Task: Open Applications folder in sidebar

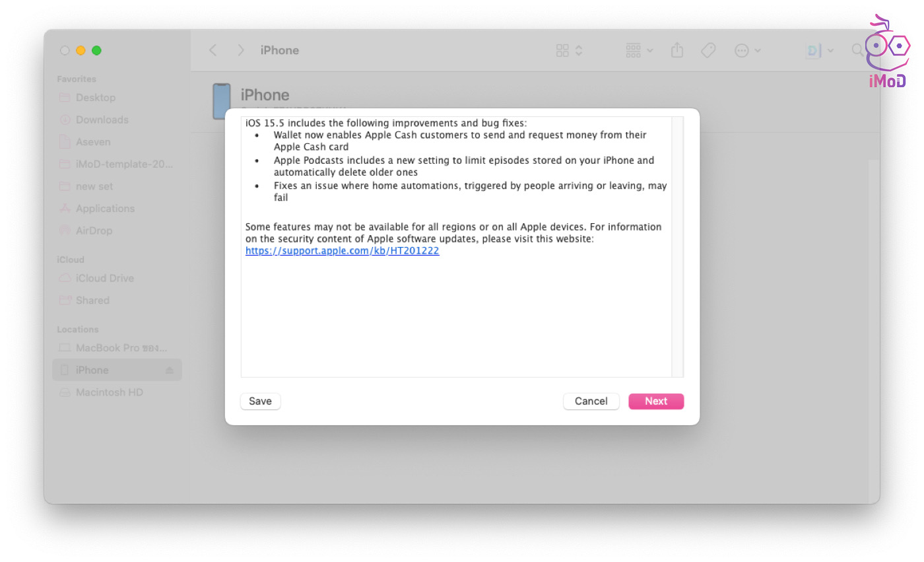Action: click(105, 208)
